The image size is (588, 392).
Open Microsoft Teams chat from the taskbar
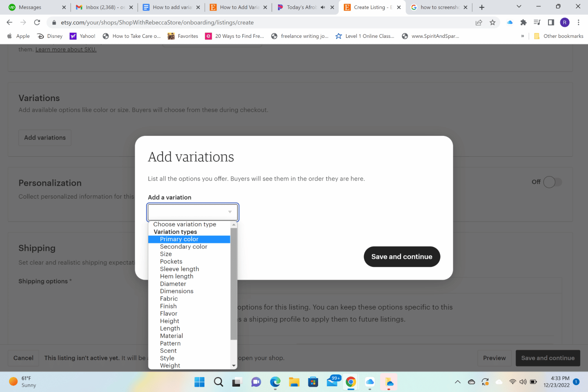click(256, 382)
